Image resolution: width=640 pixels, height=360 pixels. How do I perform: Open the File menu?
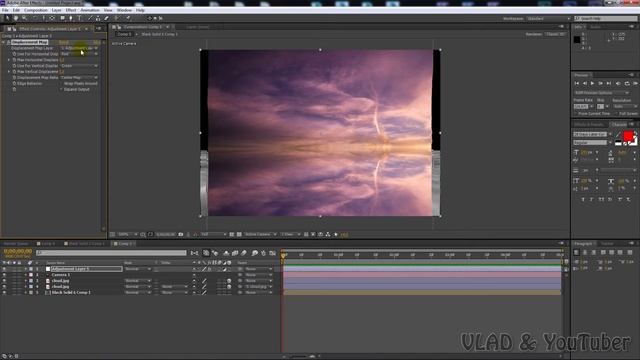tap(5, 10)
